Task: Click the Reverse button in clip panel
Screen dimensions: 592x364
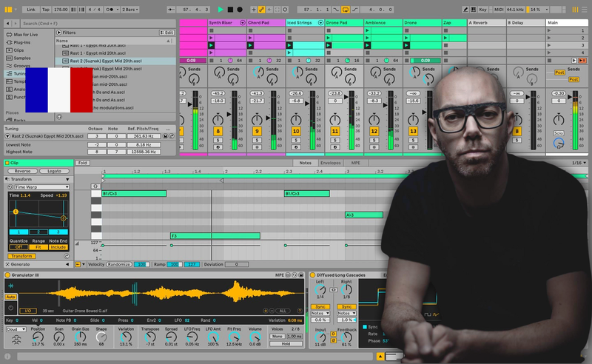Action: tap(22, 171)
